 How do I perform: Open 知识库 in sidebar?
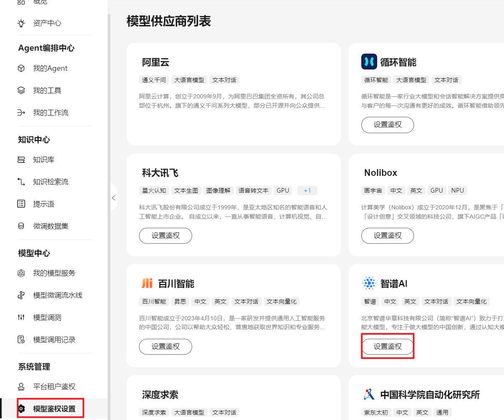tap(44, 160)
